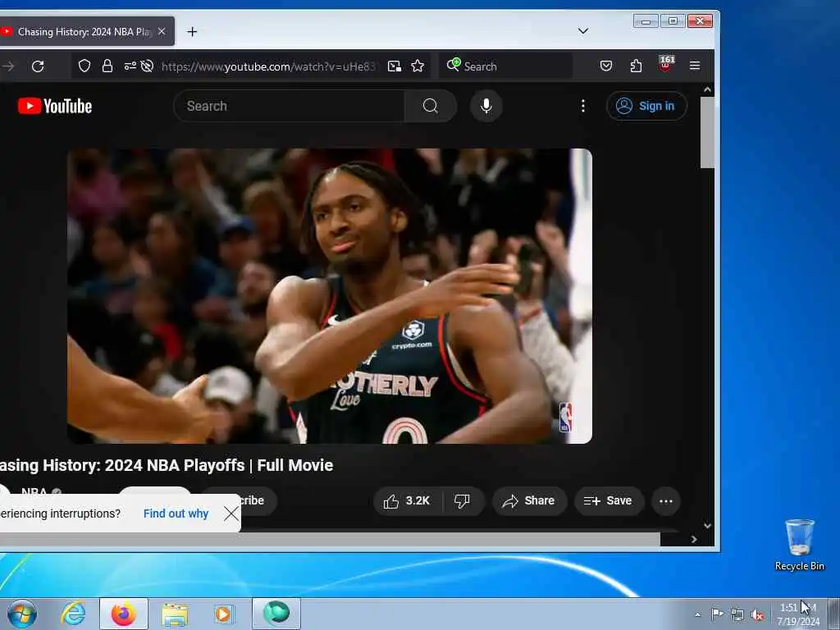This screenshot has height=630, width=840.
Task: Open tracking protection shield icon
Action: coord(84,66)
